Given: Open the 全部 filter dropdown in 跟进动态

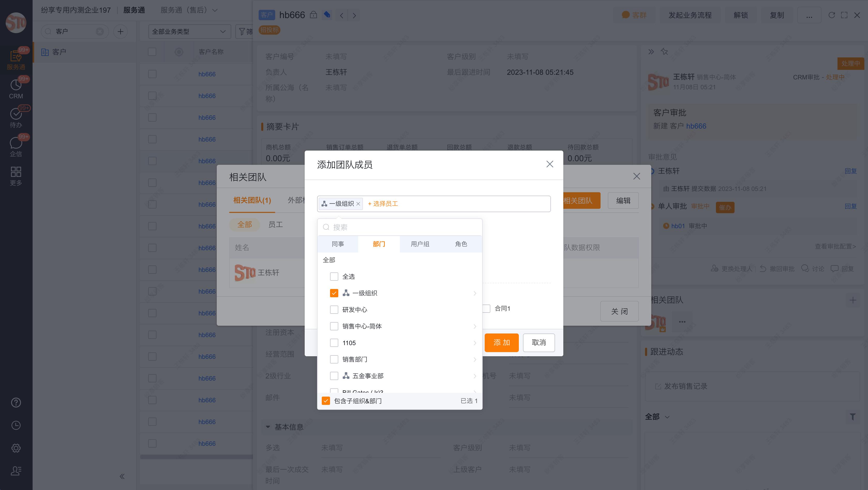Looking at the screenshot, I should pyautogui.click(x=657, y=417).
